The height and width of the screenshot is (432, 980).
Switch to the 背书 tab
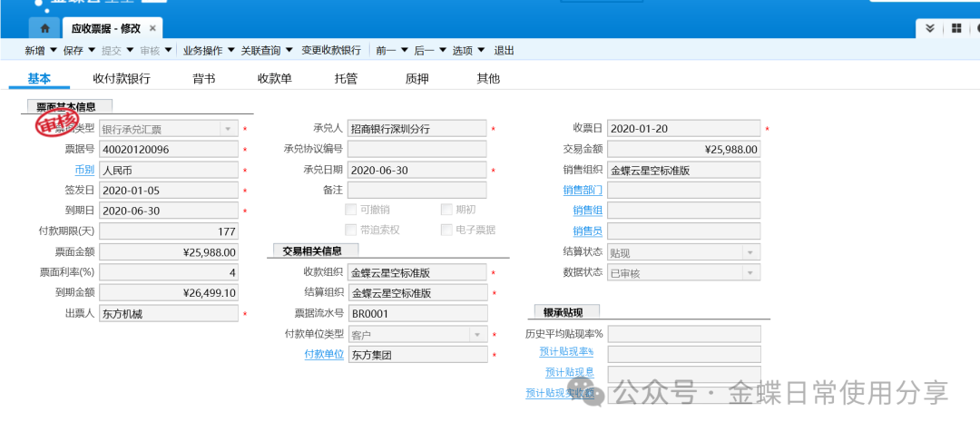204,79
